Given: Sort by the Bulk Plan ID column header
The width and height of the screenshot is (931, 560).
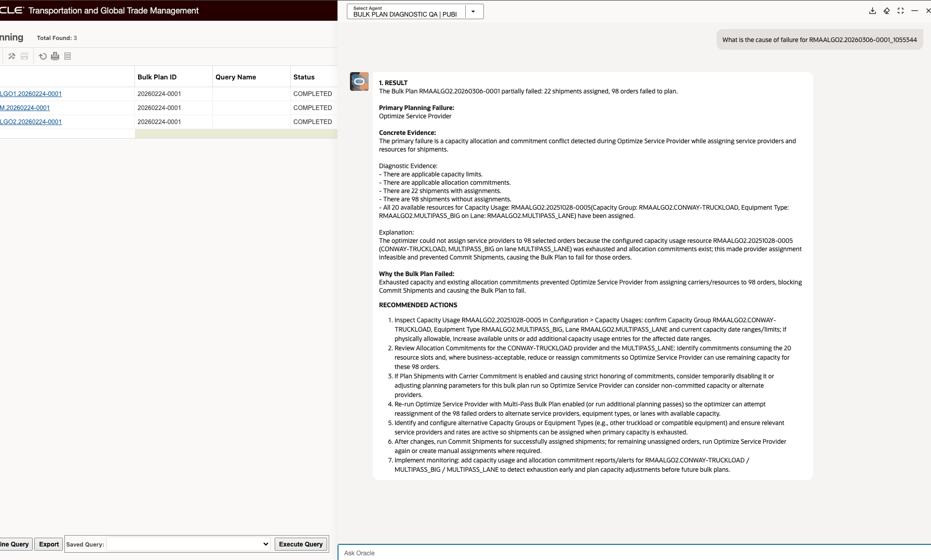Looking at the screenshot, I should tap(157, 76).
